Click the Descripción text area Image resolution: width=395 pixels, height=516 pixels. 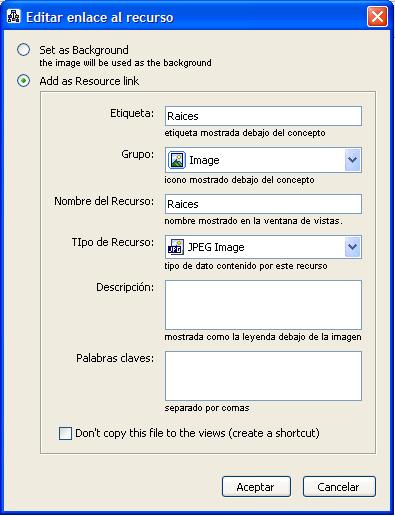(263, 305)
